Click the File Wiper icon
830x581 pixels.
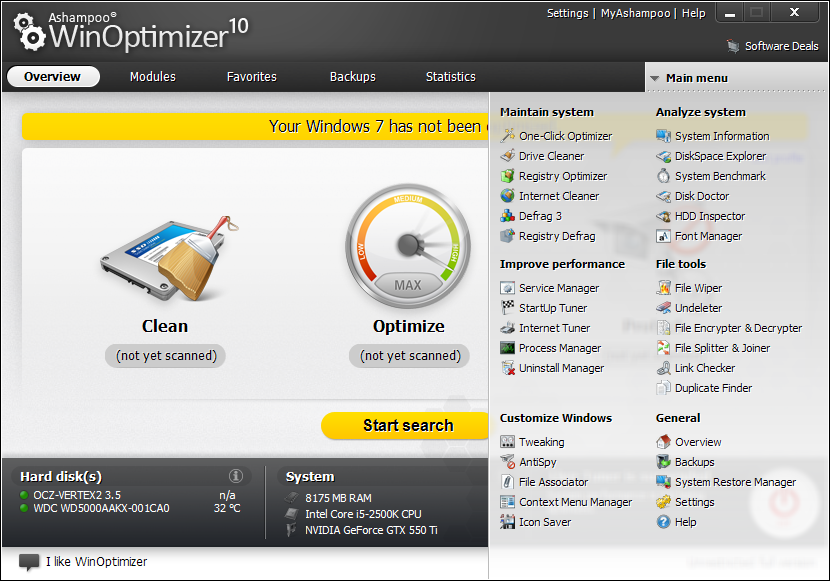(663, 288)
